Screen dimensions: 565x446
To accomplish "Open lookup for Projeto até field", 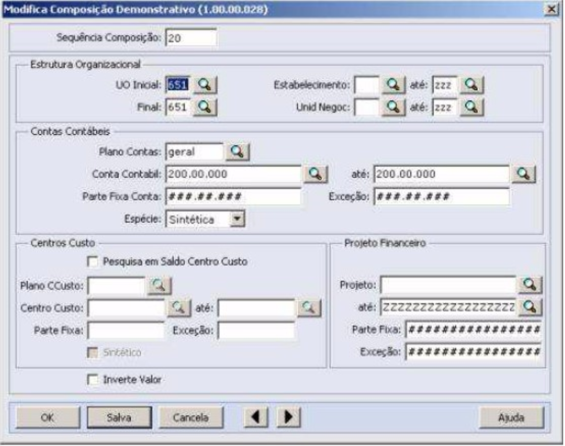I will (x=530, y=307).
